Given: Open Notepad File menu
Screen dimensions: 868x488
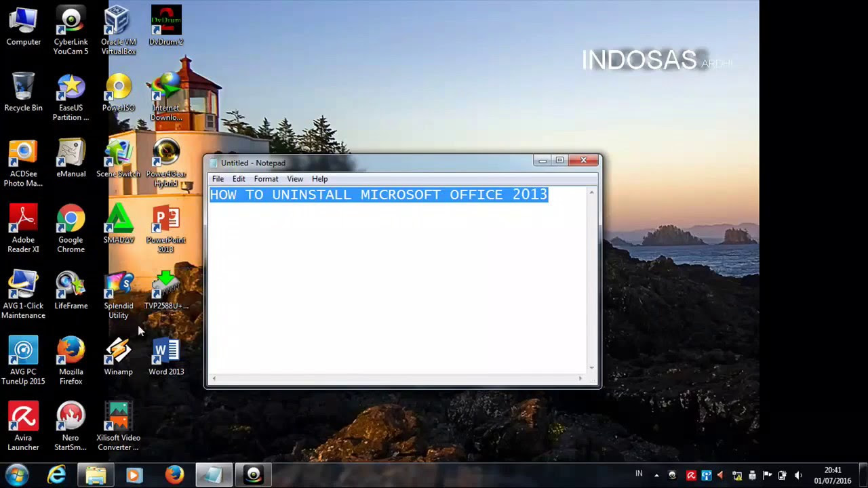Looking at the screenshot, I should click(218, 179).
